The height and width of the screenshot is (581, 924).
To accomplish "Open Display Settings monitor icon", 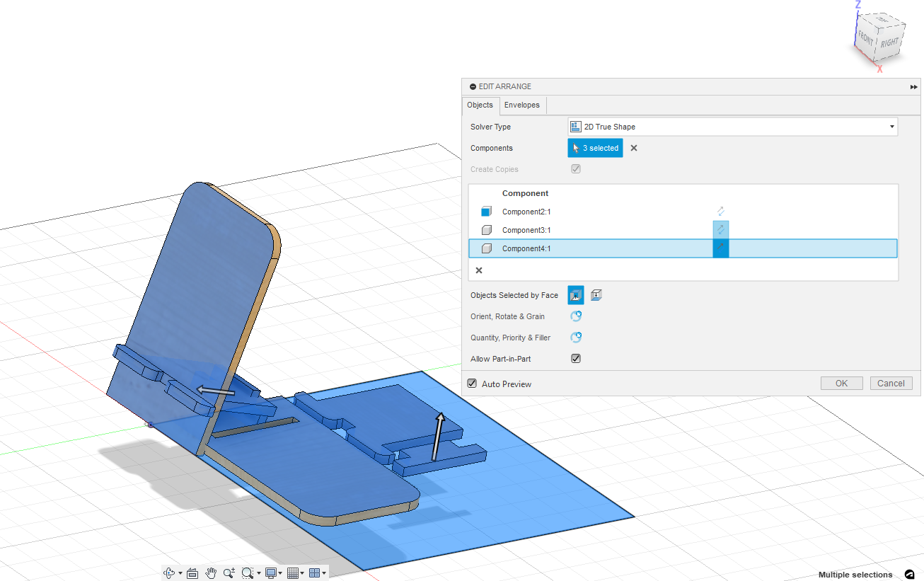I will click(x=270, y=573).
